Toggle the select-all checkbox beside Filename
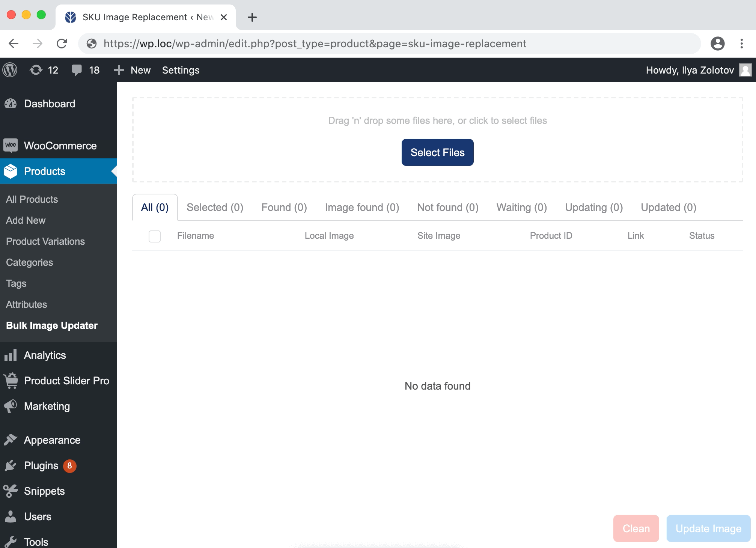The image size is (756, 548). 155,236
